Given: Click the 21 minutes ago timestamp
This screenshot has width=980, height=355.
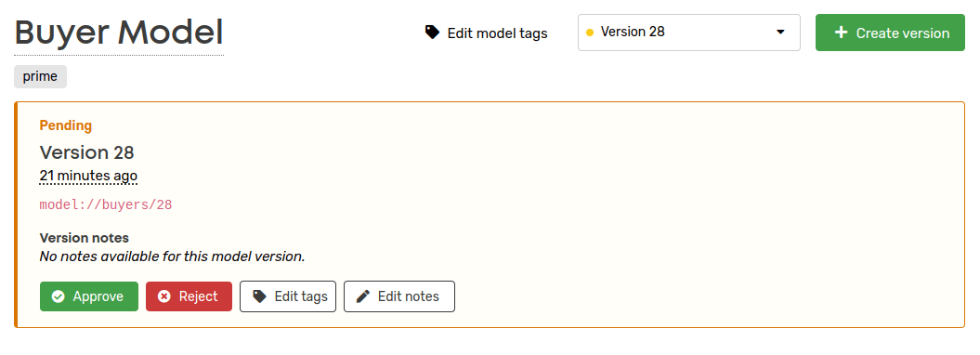Looking at the screenshot, I should click(x=88, y=176).
